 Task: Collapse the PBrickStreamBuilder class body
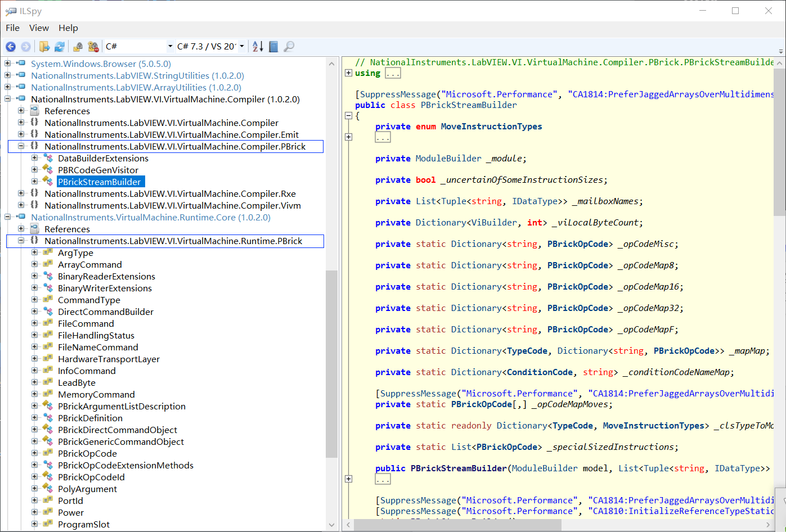point(348,115)
